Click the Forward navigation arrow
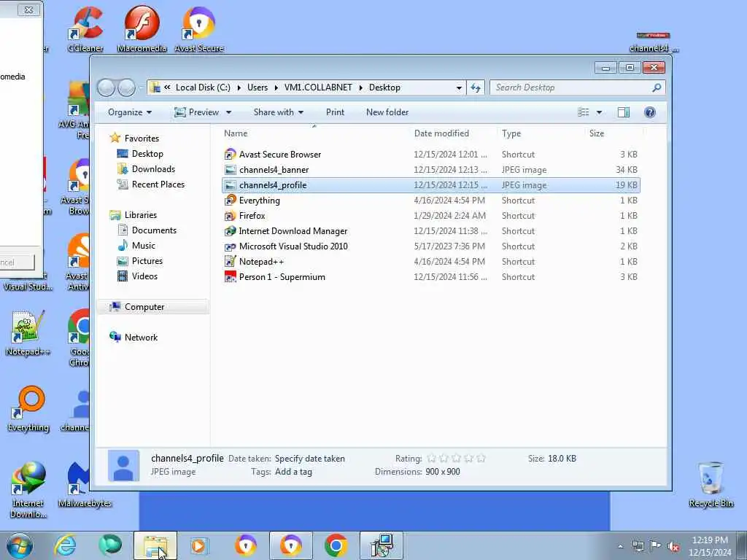Image resolution: width=747 pixels, height=560 pixels. (126, 87)
